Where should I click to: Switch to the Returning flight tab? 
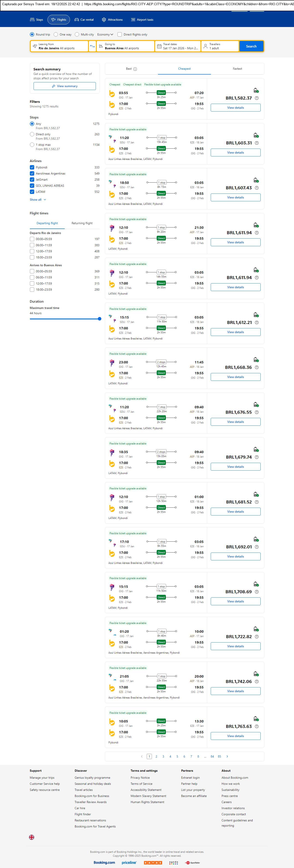click(x=82, y=223)
